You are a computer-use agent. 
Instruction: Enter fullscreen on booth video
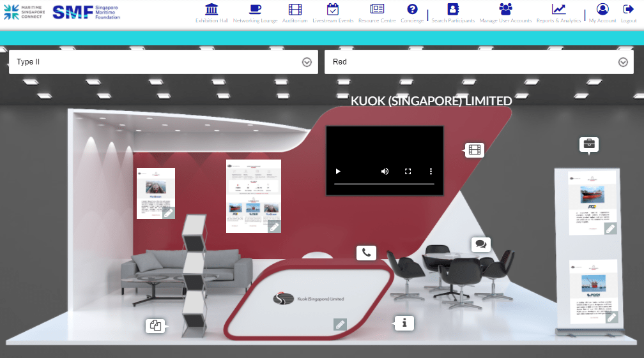pos(408,172)
